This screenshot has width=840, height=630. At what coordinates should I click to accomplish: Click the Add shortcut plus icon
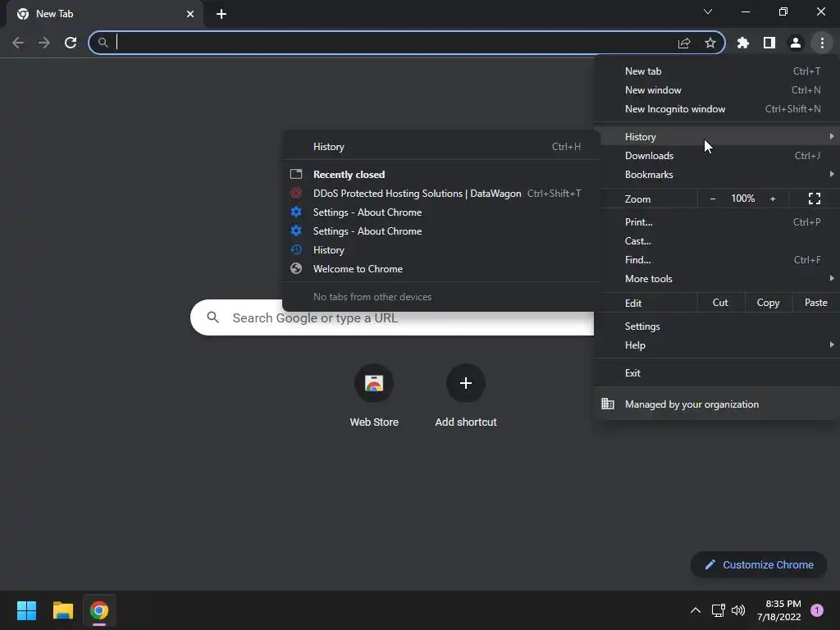tap(466, 383)
